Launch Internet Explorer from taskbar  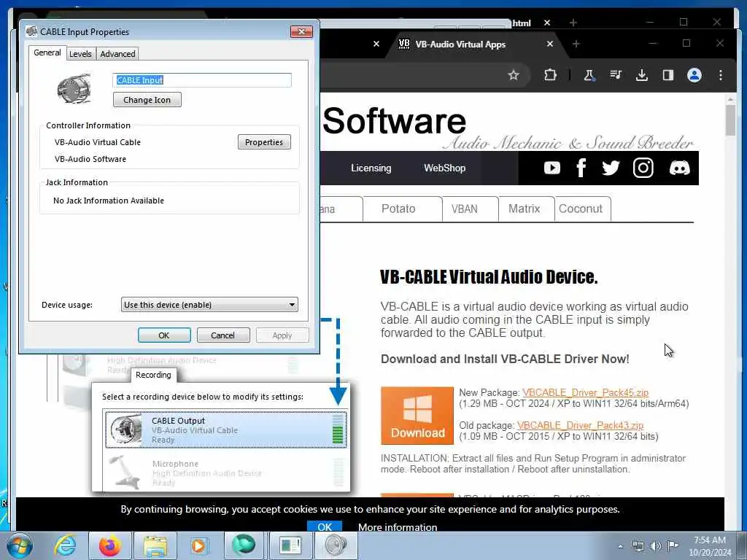[65, 545]
